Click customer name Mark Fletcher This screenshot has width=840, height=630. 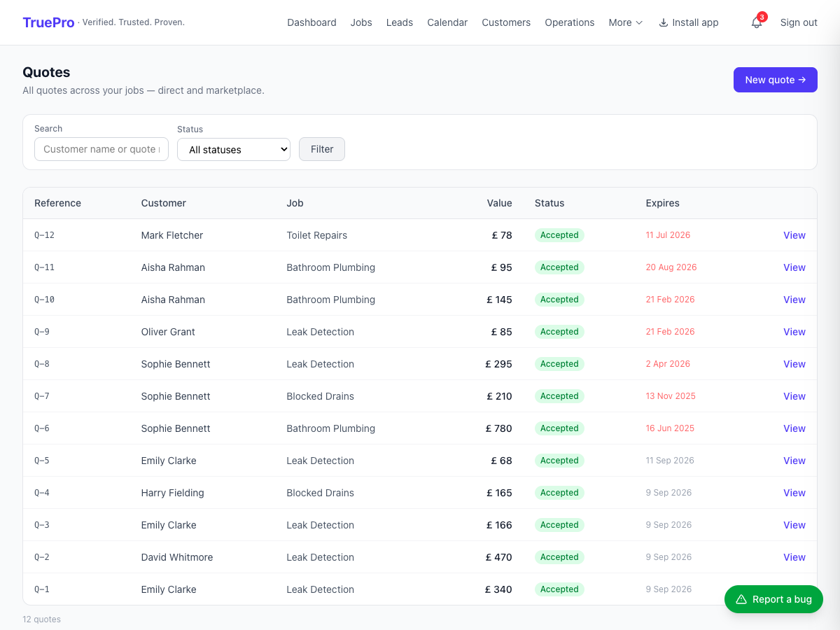pos(172,235)
